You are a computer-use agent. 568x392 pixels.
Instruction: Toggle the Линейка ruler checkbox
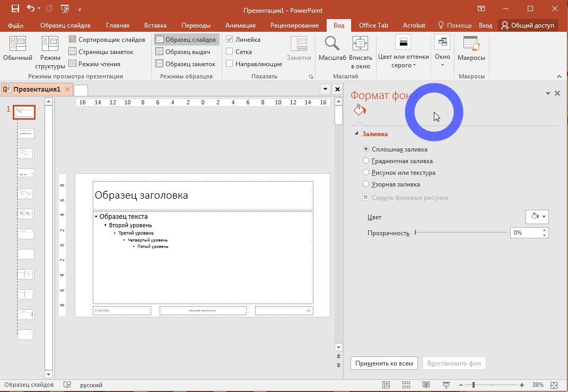[x=230, y=40]
